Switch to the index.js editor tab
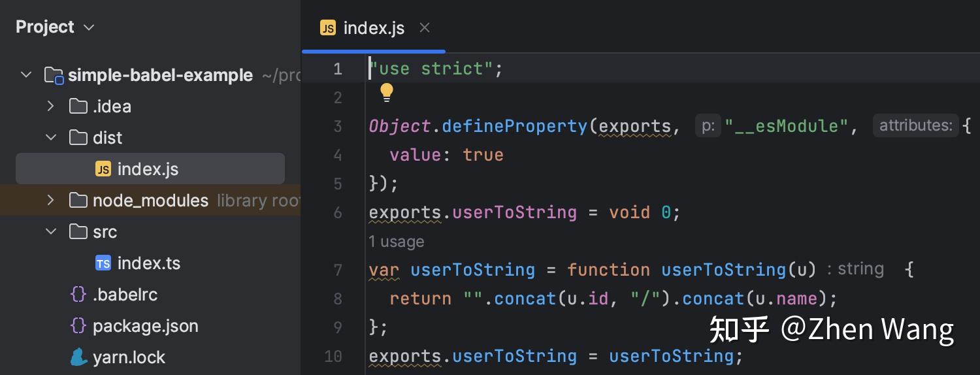The width and height of the screenshot is (980, 375). click(x=374, y=28)
